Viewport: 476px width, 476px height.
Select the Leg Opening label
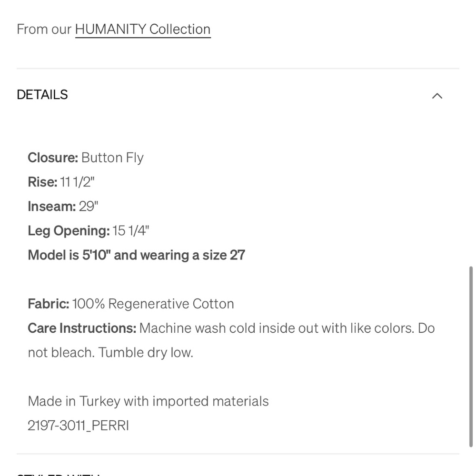pos(69,231)
